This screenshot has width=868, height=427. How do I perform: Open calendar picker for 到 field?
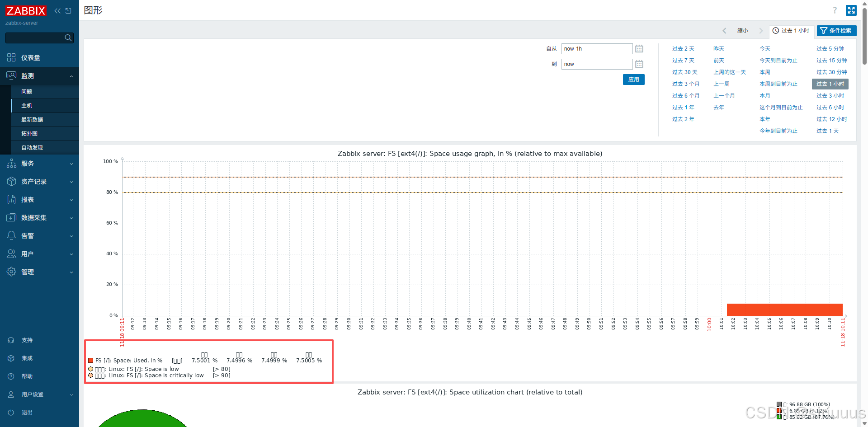639,64
